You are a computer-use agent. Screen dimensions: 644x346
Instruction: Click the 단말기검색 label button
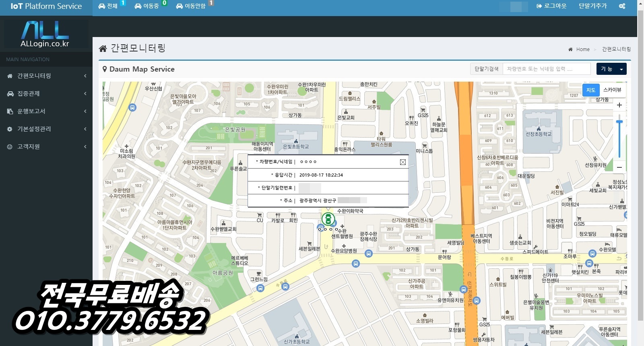[x=486, y=69]
